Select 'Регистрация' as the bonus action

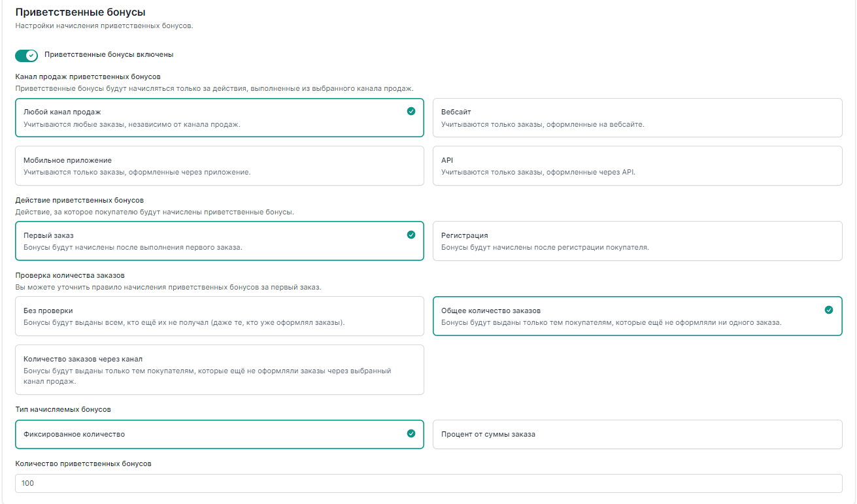(x=637, y=241)
